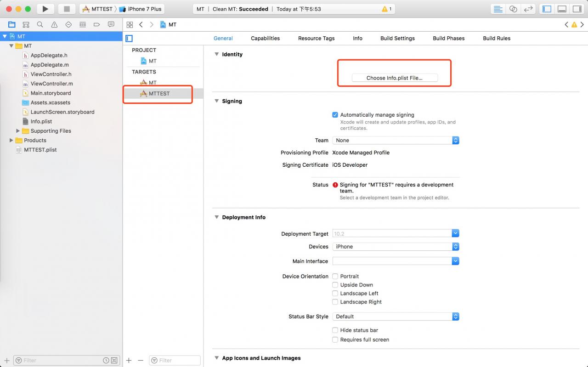Click the warning badge in activity bar
Viewport: 588px width, 367px height.
click(x=387, y=9)
